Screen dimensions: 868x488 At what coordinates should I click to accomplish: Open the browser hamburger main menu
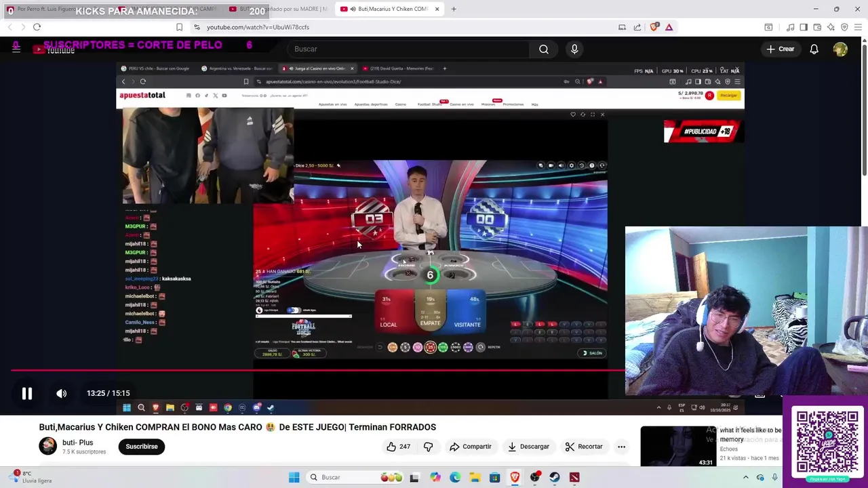(x=858, y=27)
